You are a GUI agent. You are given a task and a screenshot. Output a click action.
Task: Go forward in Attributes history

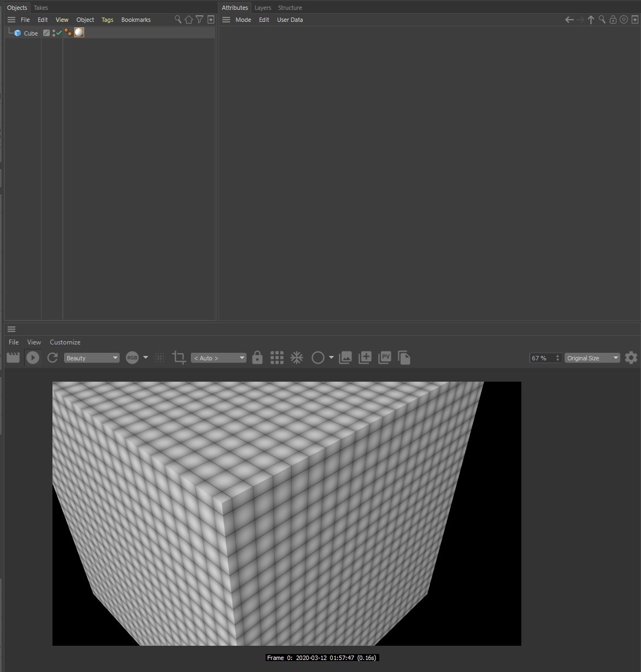pyautogui.click(x=580, y=20)
